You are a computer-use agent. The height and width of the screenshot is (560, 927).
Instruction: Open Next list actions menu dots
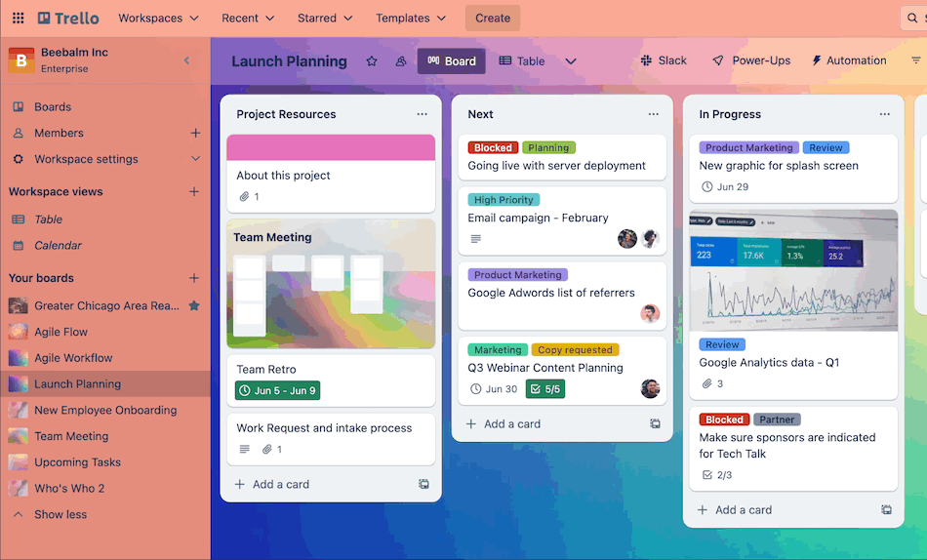[653, 114]
